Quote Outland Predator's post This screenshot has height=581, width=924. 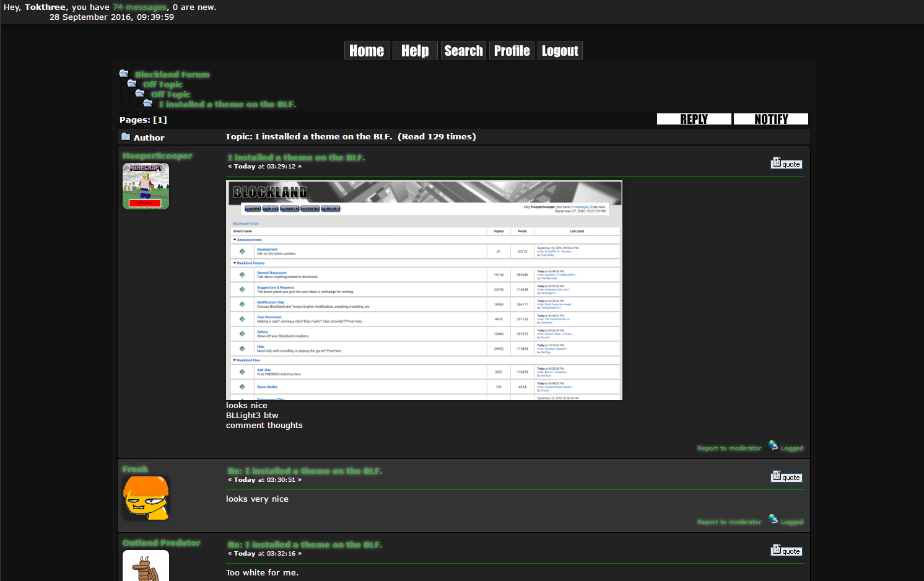coord(787,551)
